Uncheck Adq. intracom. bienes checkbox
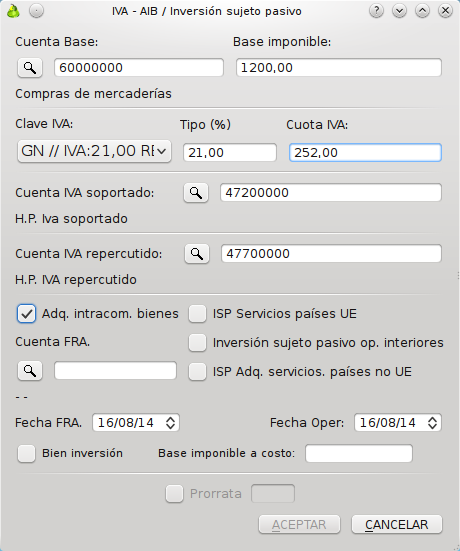 pos(26,313)
